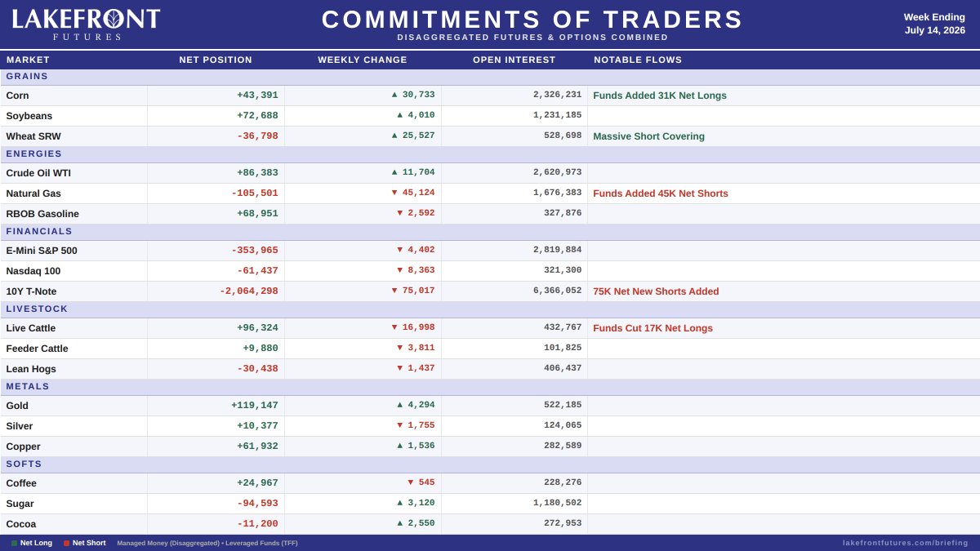This screenshot has height=551, width=980.
Task: Select the 10Y T-Note row label
Action: pyautogui.click(x=31, y=291)
